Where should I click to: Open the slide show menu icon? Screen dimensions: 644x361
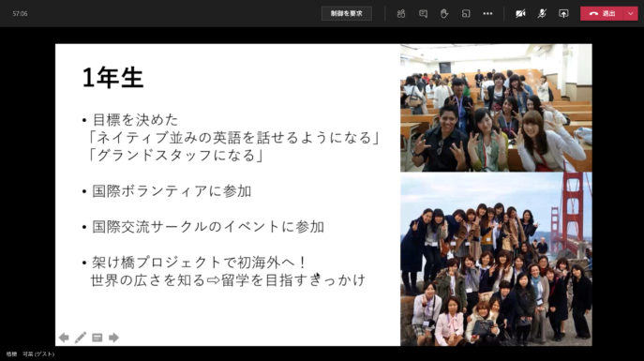click(97, 338)
